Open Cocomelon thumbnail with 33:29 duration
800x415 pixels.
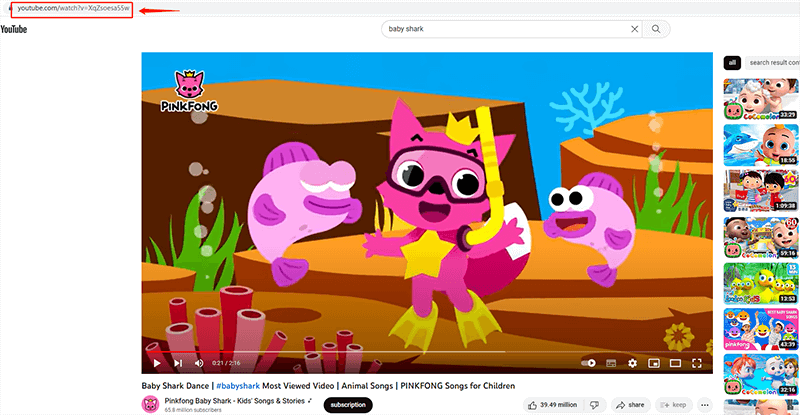pos(761,99)
